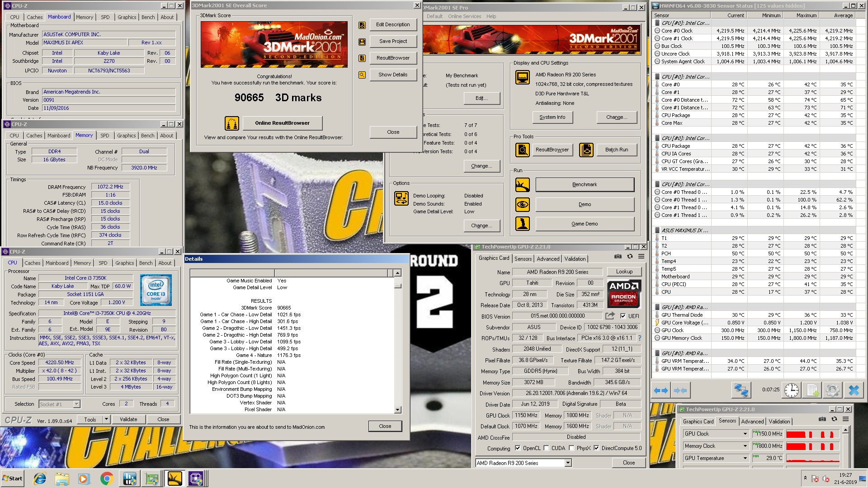Screen dimensions: 868x488
Task: Click the icon left of Online ResultBrowser
Action: coord(232,123)
